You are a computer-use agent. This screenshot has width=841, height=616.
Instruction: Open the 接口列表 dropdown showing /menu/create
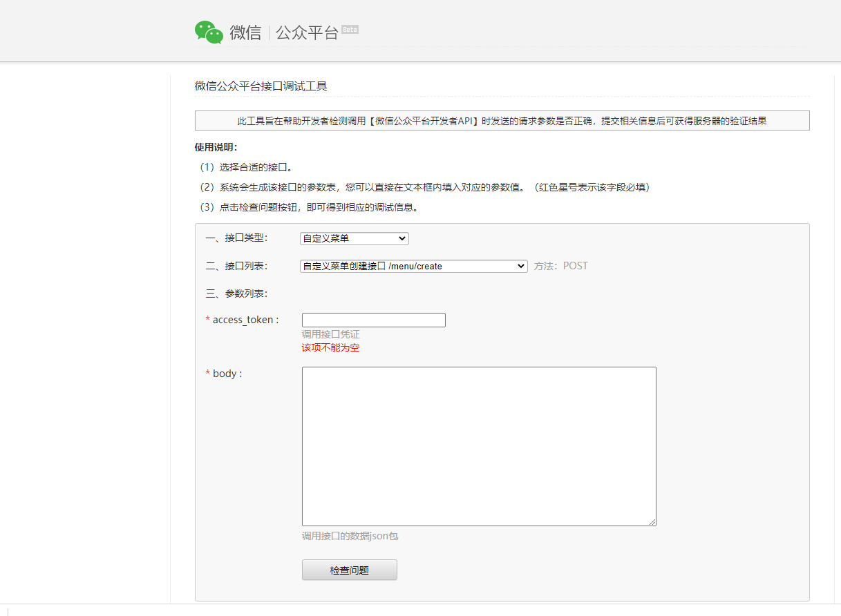click(x=414, y=266)
